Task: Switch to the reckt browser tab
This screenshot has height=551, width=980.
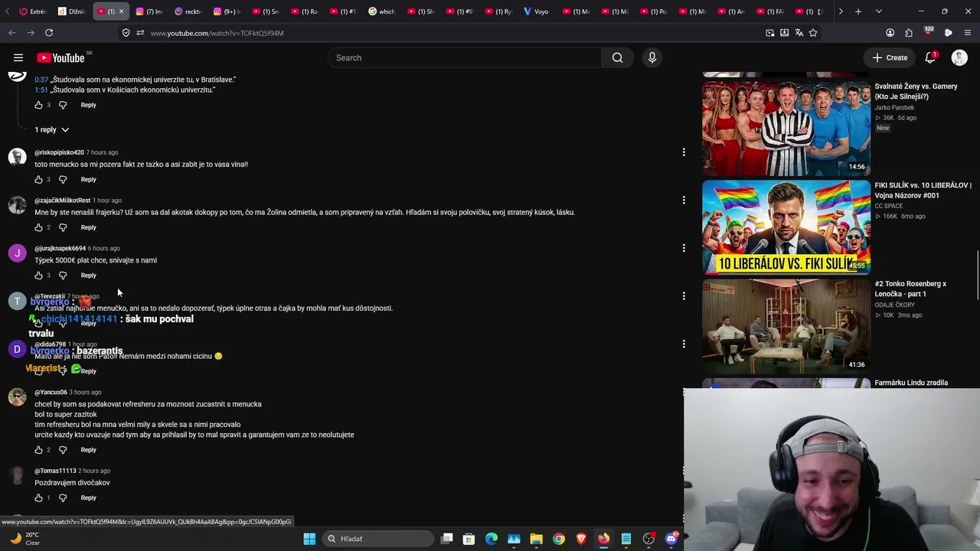Action: click(x=188, y=11)
